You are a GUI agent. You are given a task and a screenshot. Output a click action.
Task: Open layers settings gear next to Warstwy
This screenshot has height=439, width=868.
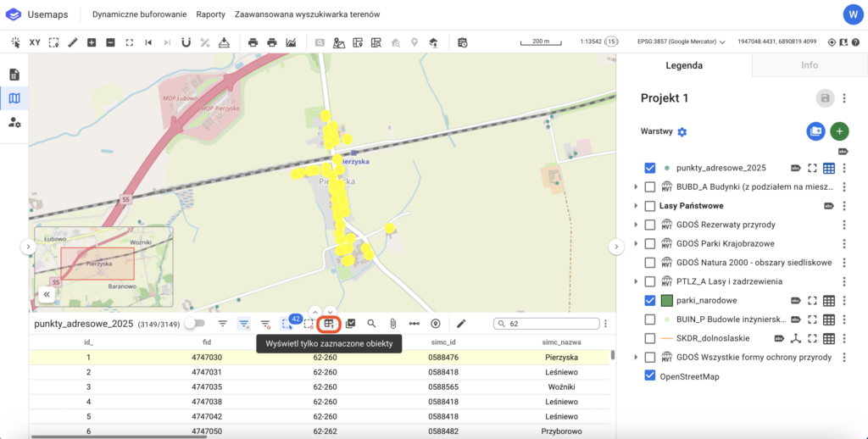(682, 132)
